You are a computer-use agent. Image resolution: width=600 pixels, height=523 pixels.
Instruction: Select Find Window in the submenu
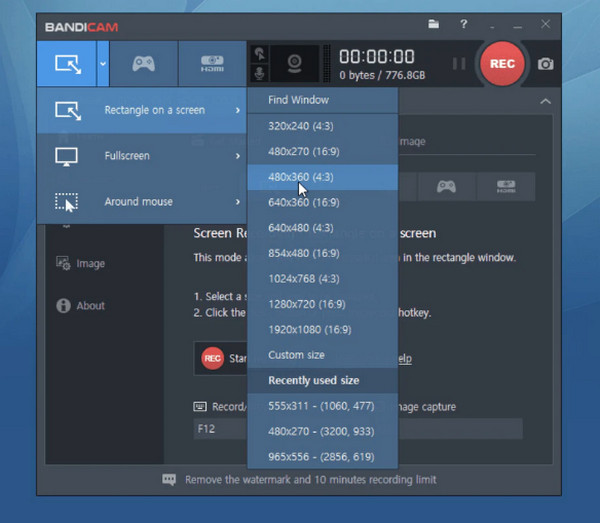tap(323, 100)
